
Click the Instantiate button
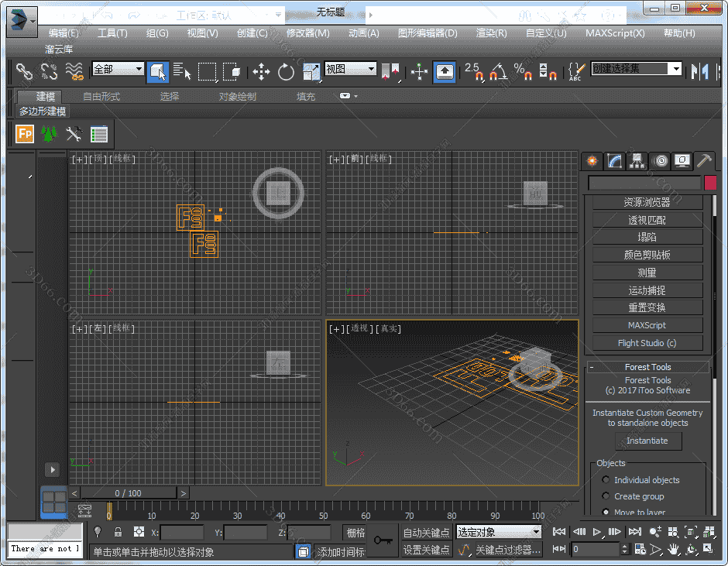pos(647,441)
